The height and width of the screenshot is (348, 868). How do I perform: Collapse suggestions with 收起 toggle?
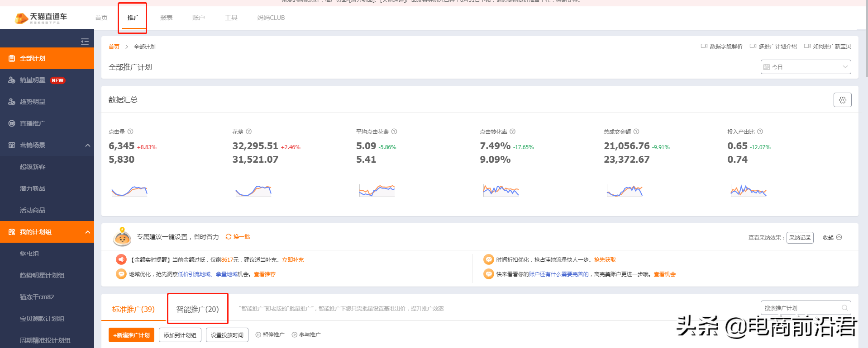tap(832, 237)
